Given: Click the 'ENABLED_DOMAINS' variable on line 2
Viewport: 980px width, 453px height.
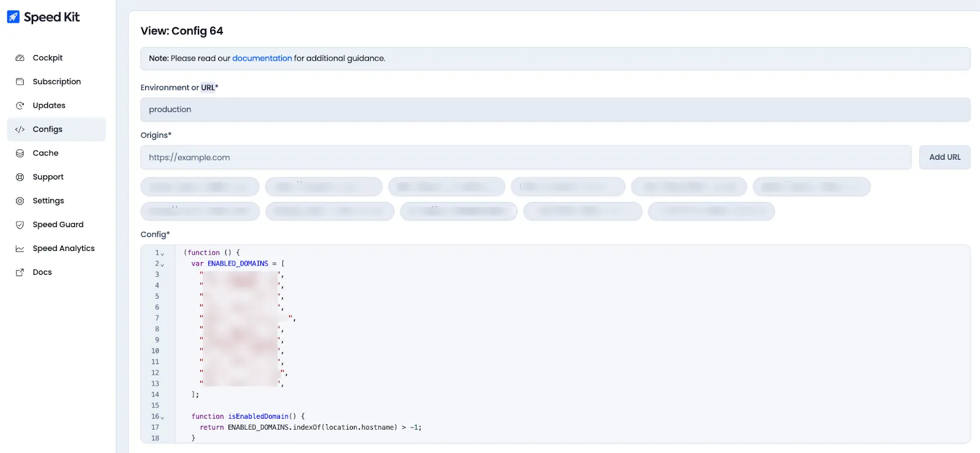Looking at the screenshot, I should click(x=238, y=264).
